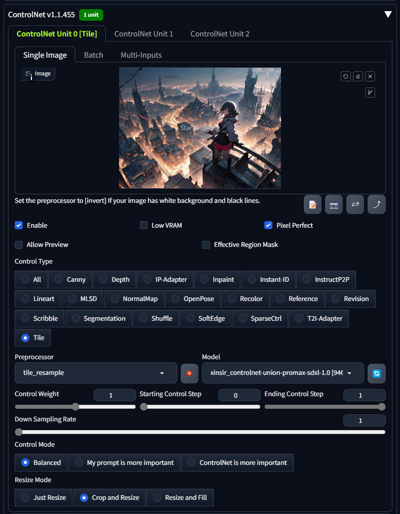Image resolution: width=400 pixels, height=514 pixels.
Task: Adjust the Ending Control Step slider
Action: click(325, 407)
